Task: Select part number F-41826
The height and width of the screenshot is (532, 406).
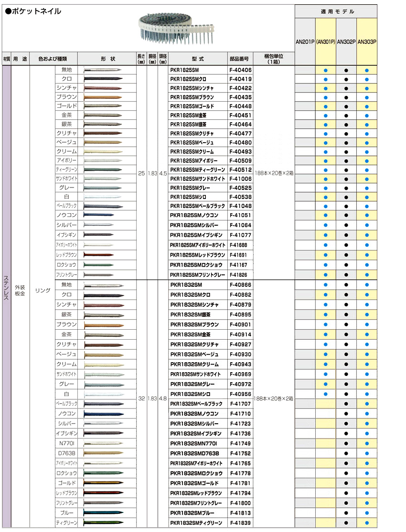Action: 240,275
